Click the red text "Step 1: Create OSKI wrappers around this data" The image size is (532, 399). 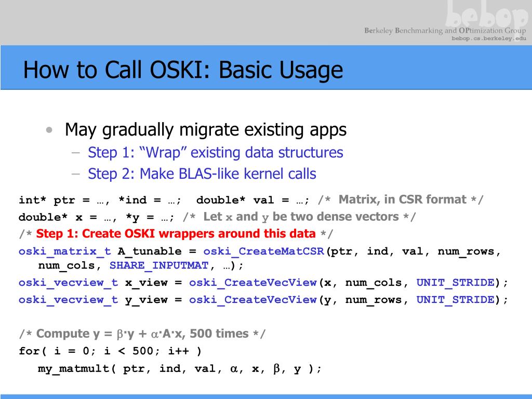[x=176, y=234]
